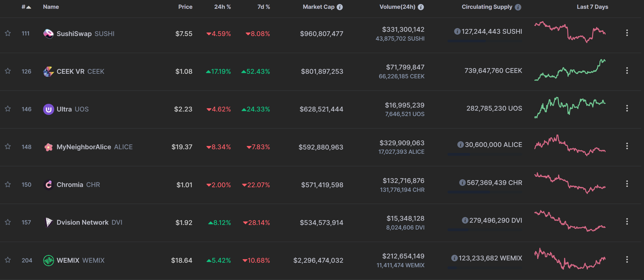Open SushiSwap 7-day sparkline chart
The height and width of the screenshot is (280, 644).
tap(570, 32)
